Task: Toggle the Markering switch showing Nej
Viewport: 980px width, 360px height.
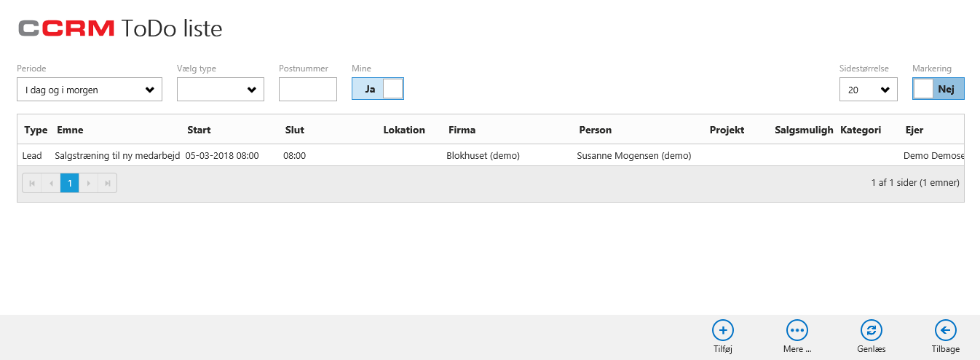Action: click(x=938, y=89)
